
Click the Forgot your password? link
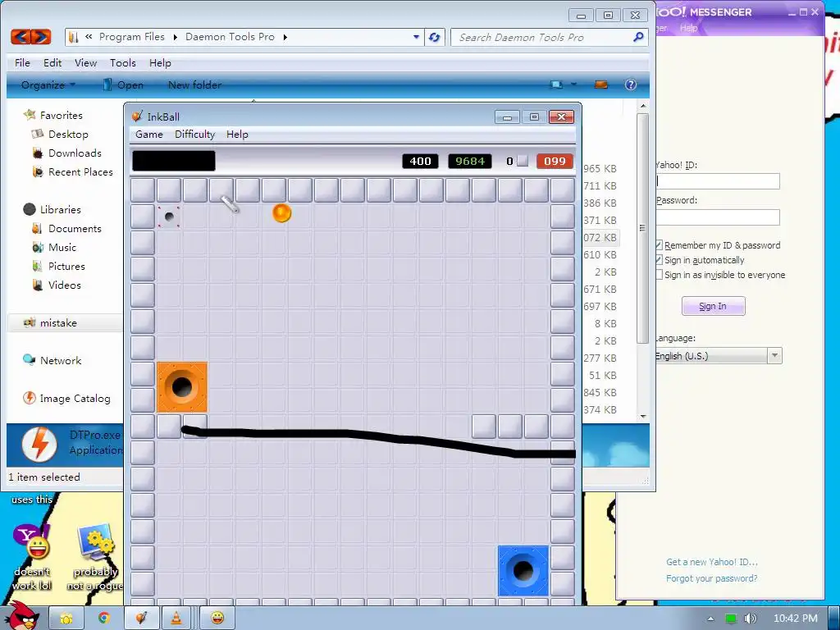coord(711,578)
